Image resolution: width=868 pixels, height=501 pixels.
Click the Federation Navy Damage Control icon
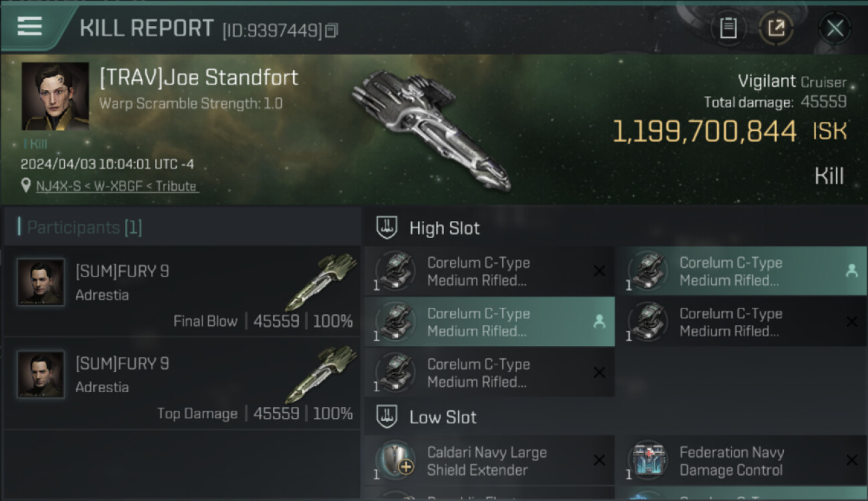pos(648,461)
